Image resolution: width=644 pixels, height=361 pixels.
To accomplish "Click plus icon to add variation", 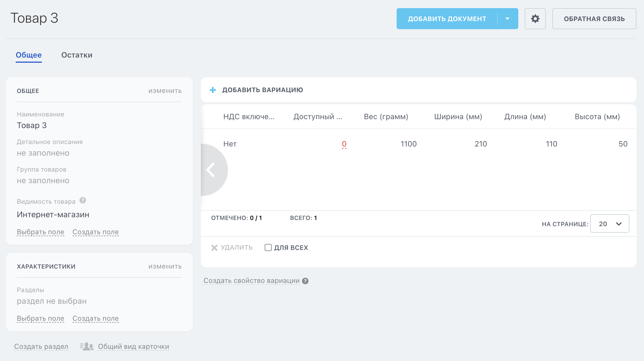I will [x=213, y=90].
